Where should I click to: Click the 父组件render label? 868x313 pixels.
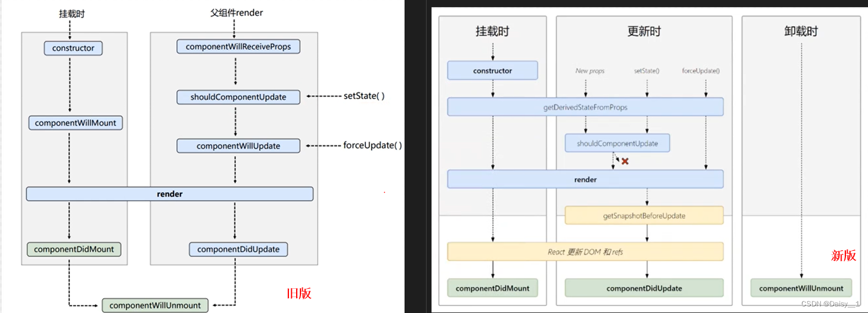pos(237,13)
